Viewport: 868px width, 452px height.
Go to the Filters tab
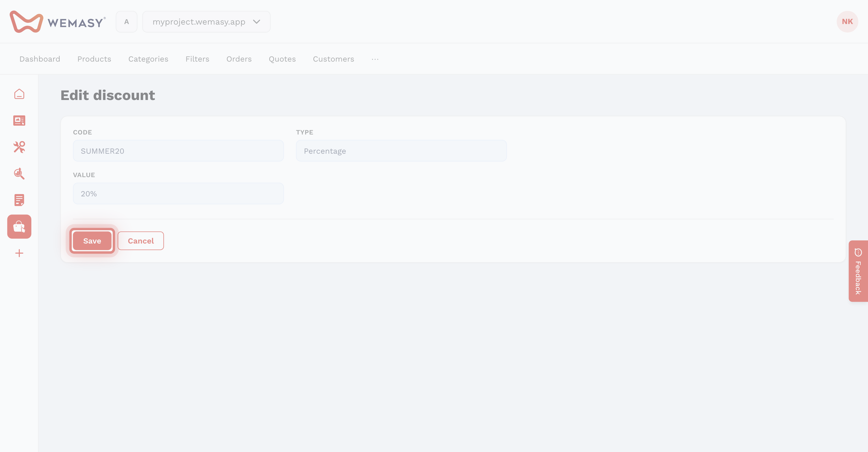coord(198,59)
